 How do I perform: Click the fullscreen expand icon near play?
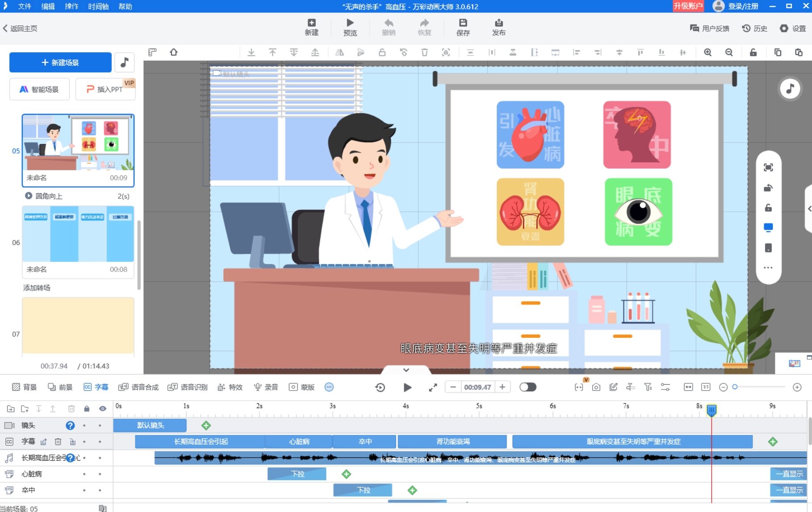(433, 387)
